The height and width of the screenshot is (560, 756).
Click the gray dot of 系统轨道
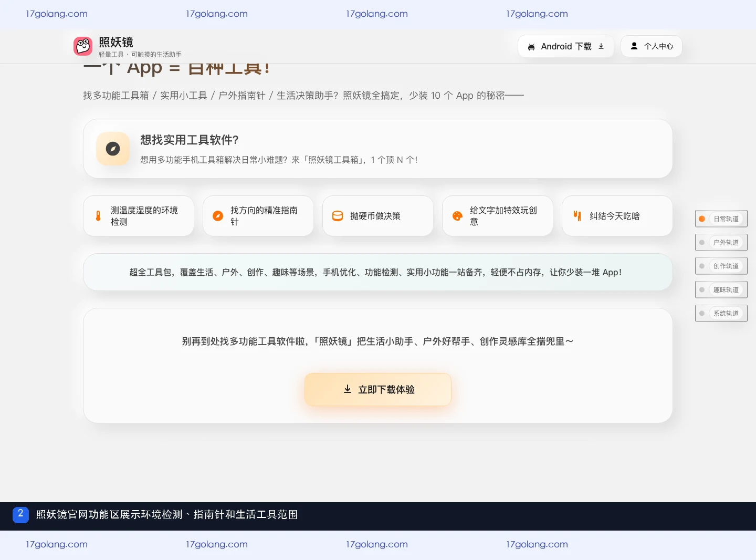pyautogui.click(x=702, y=313)
